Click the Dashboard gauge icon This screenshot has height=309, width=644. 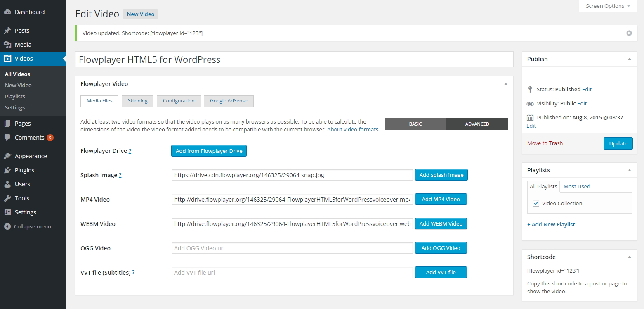pyautogui.click(x=7, y=12)
